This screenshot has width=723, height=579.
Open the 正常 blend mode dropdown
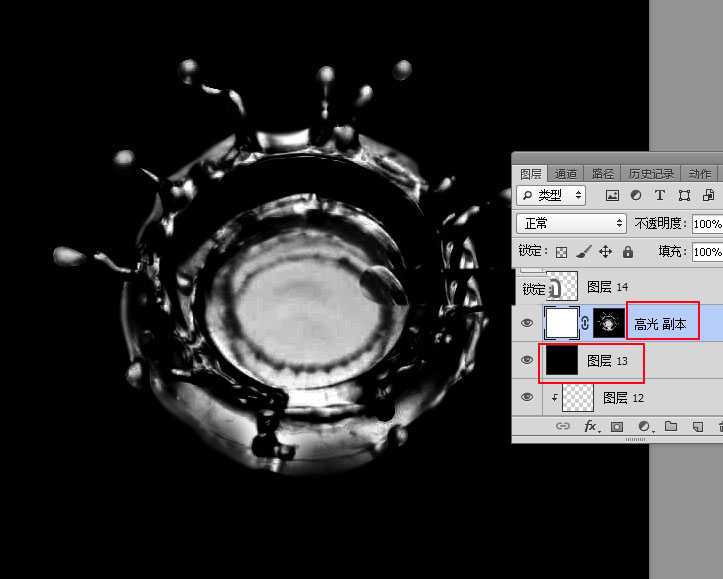pyautogui.click(x=571, y=224)
